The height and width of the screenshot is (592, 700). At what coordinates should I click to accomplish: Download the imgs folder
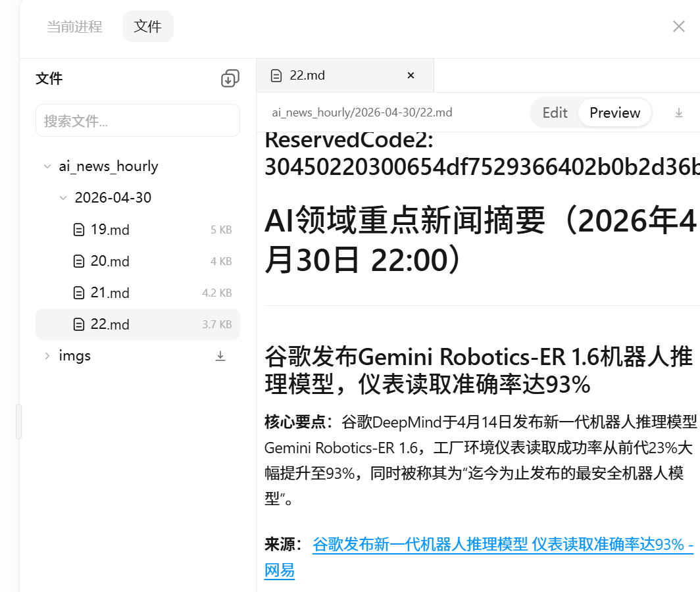pyautogui.click(x=220, y=356)
